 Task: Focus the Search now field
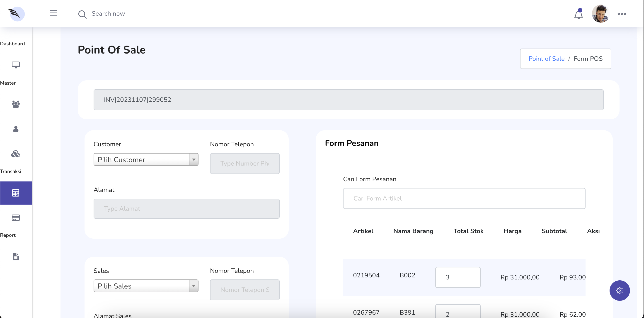point(108,14)
